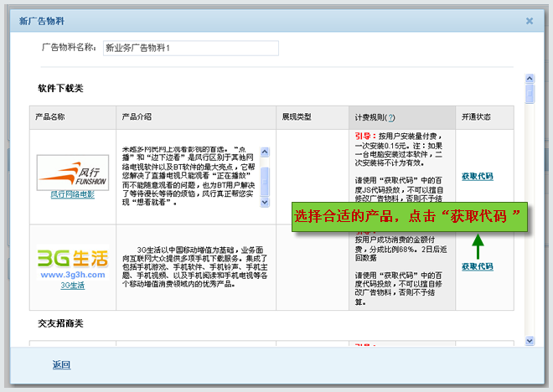553x392 pixels.
Task: Click main list scrollbar up arrow
Action: pyautogui.click(x=530, y=78)
